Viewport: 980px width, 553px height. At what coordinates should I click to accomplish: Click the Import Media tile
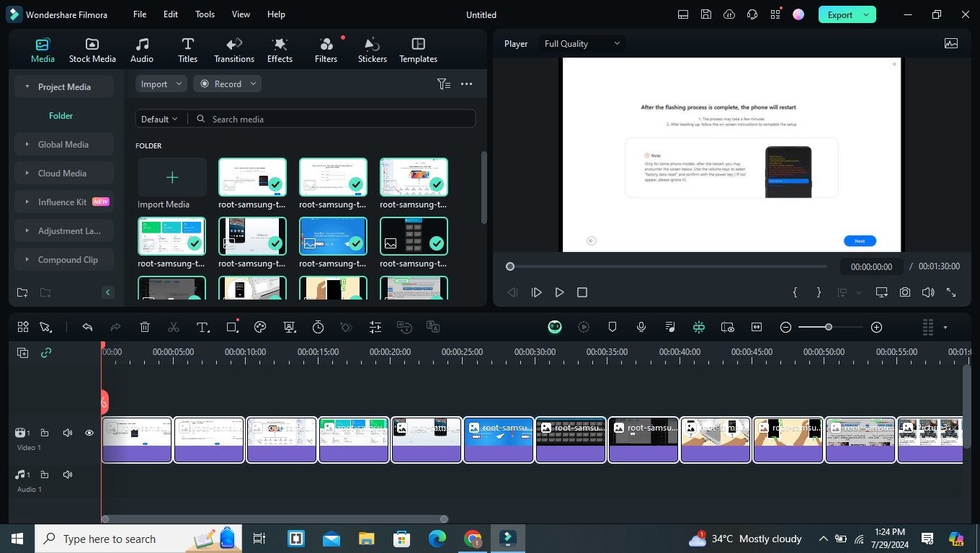coord(172,177)
